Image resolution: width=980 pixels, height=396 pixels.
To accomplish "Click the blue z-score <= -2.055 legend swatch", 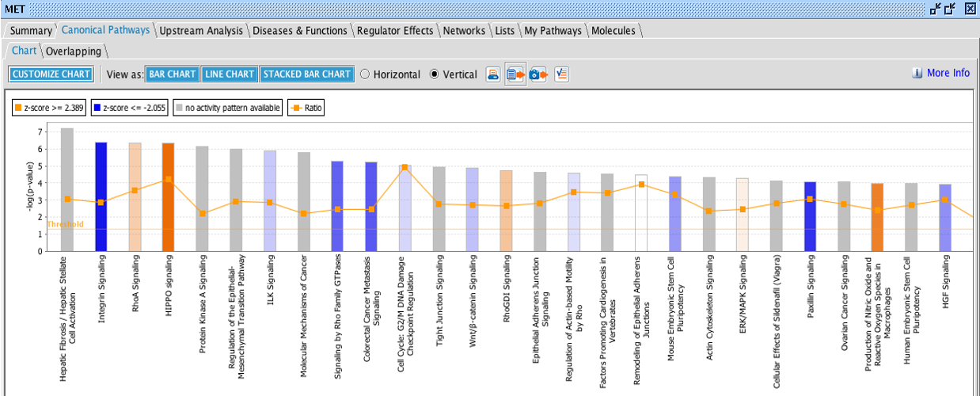I will point(97,108).
